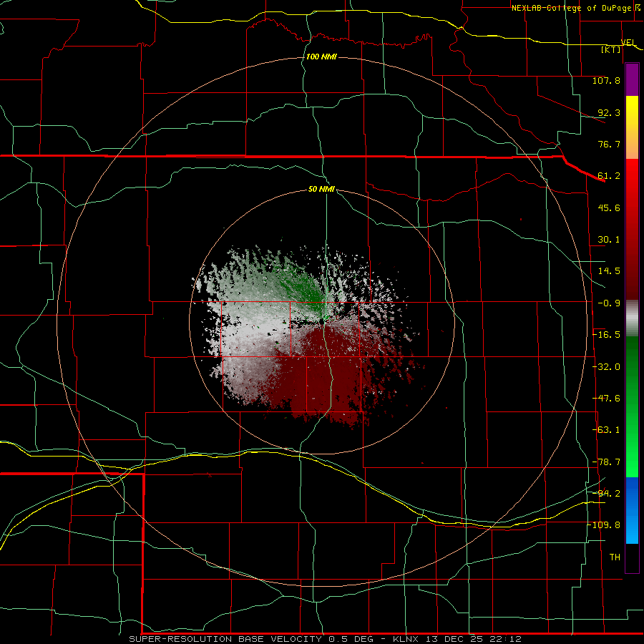This screenshot has height=644, width=644.
Task: Click the -32.0 scale value
Action: (606, 367)
